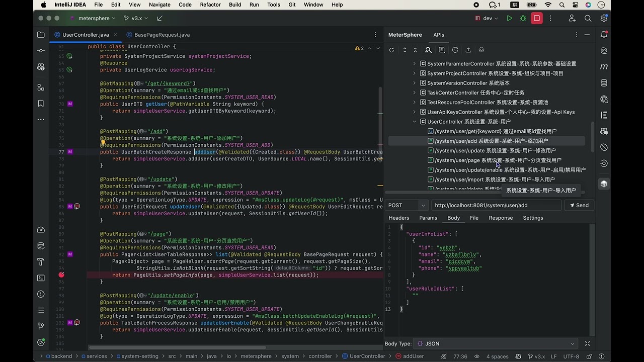Open the dev run configuration dropdown
This screenshot has height=362, width=644.
[x=487, y=18]
